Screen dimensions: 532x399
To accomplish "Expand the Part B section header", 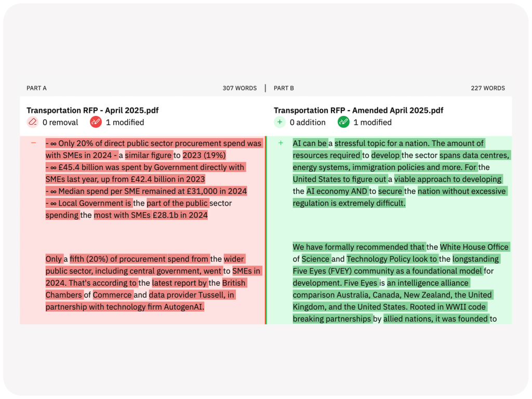I will coord(284,88).
